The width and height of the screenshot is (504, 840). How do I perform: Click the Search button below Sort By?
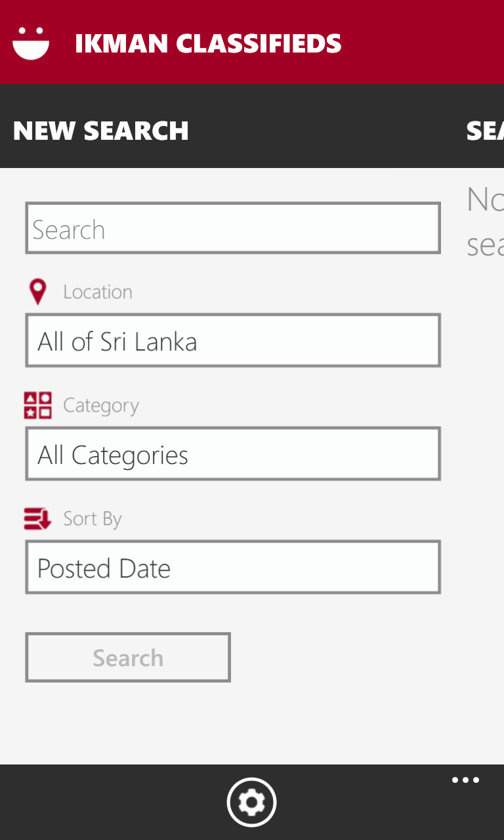click(128, 657)
